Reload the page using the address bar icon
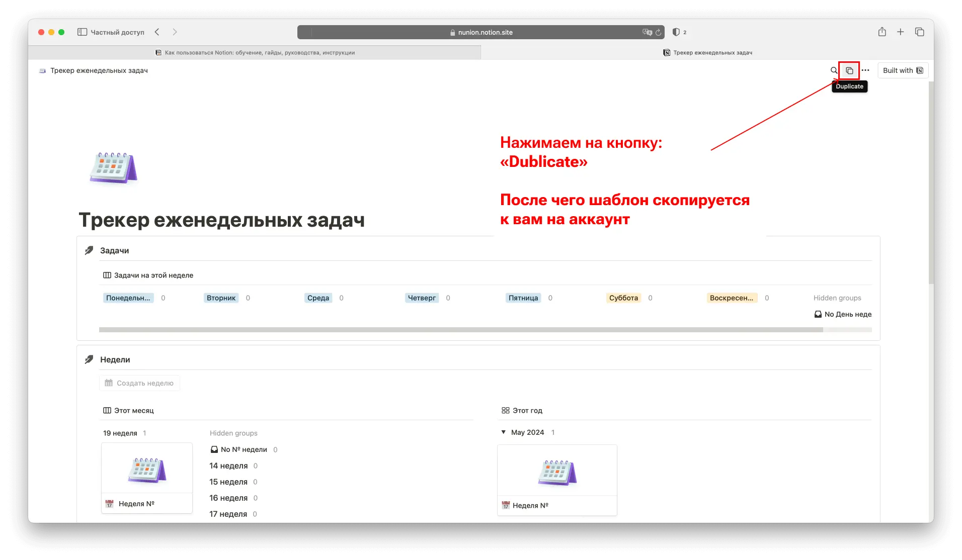 click(659, 32)
